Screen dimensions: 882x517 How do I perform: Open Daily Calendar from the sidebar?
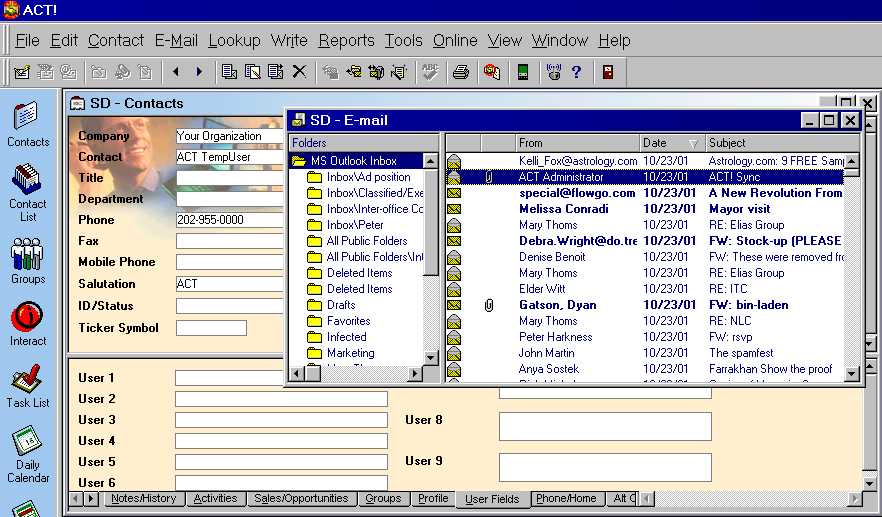(28, 455)
